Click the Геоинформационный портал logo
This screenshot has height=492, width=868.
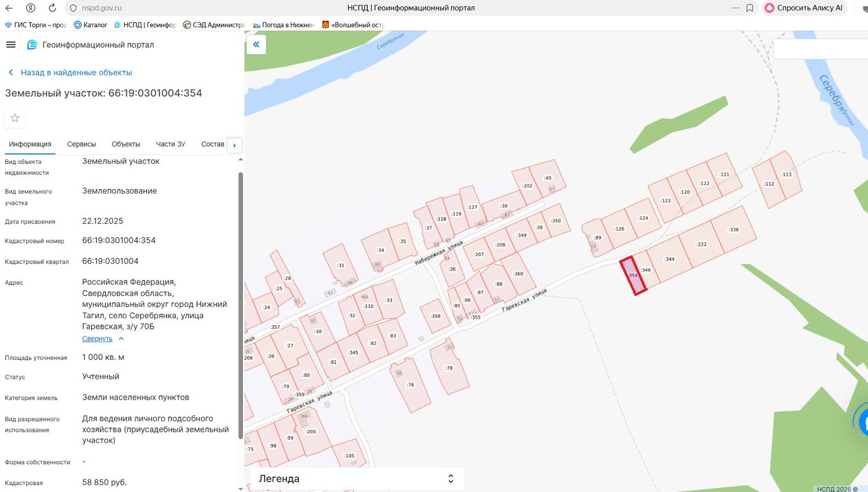[32, 45]
